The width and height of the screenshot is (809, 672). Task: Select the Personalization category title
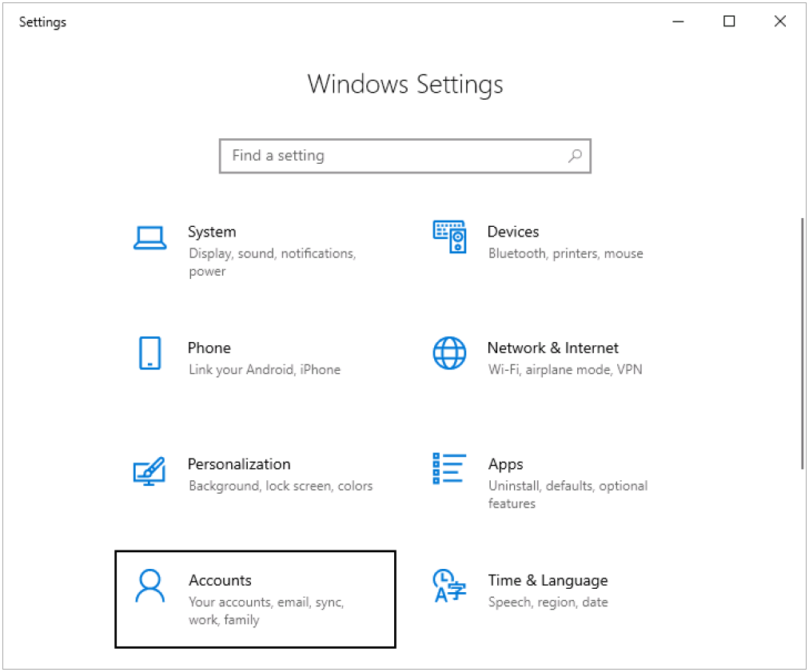(x=239, y=464)
